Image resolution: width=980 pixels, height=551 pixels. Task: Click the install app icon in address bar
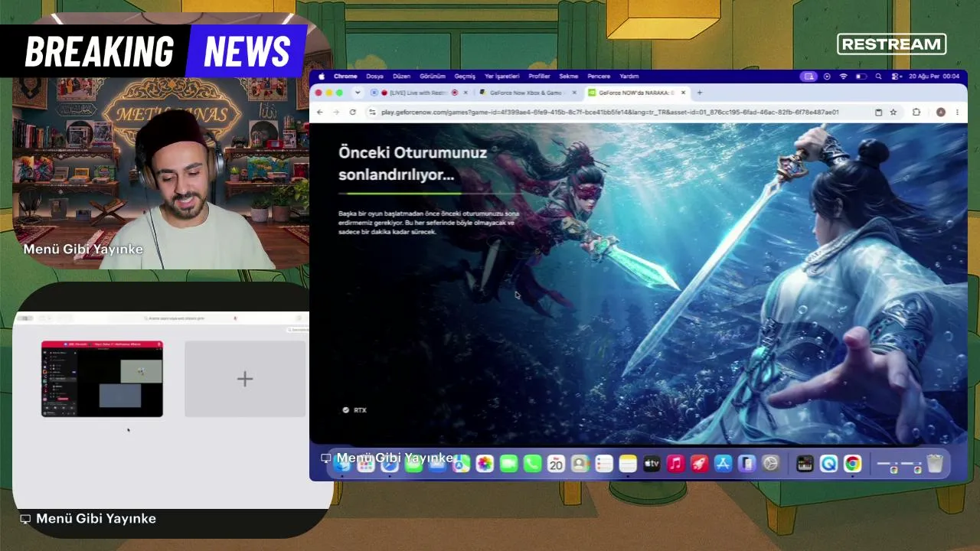pyautogui.click(x=878, y=112)
